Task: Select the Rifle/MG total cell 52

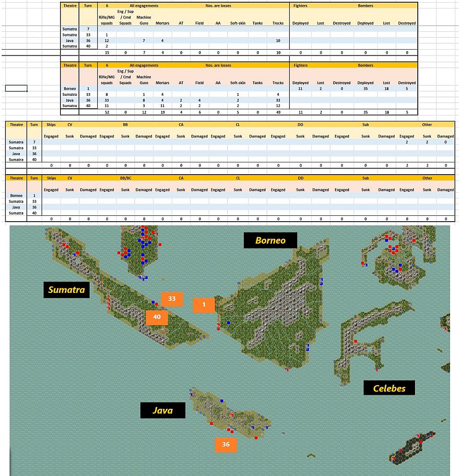Action: click(107, 112)
